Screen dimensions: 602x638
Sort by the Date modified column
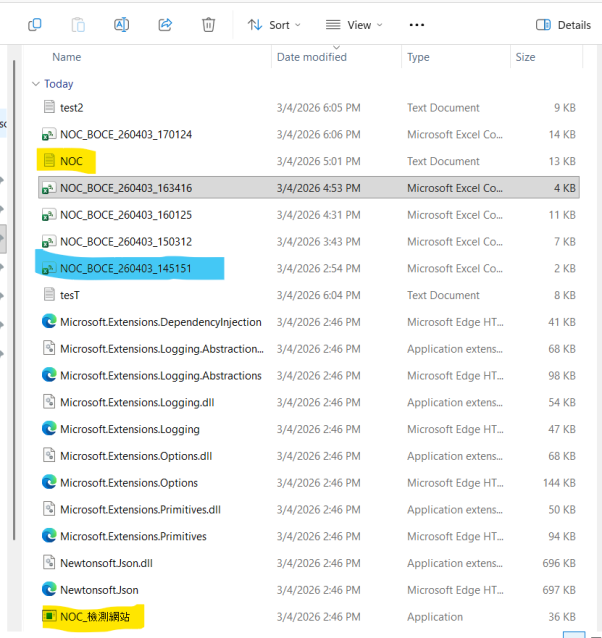click(311, 57)
